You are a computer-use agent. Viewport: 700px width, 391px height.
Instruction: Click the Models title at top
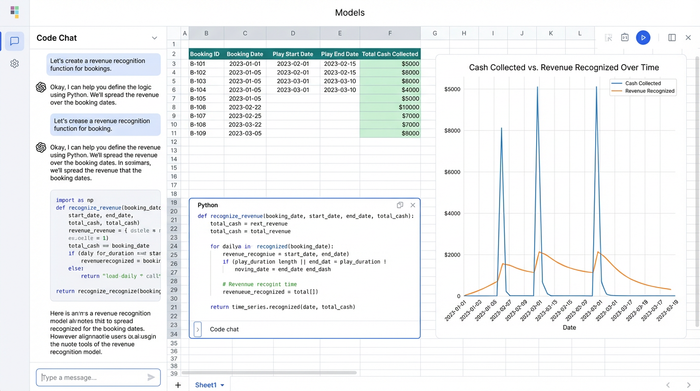[x=350, y=12]
